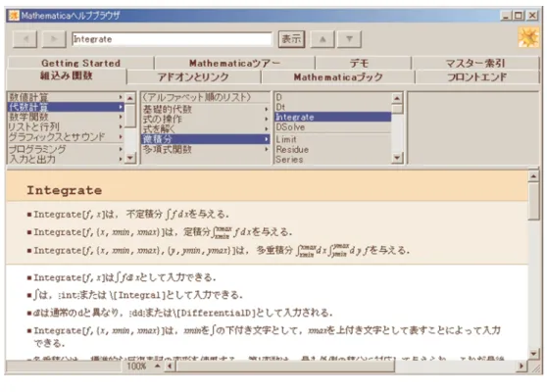The width and height of the screenshot is (547, 392).
Task: Open the Mathematicaツアー tab
Action: click(x=234, y=63)
